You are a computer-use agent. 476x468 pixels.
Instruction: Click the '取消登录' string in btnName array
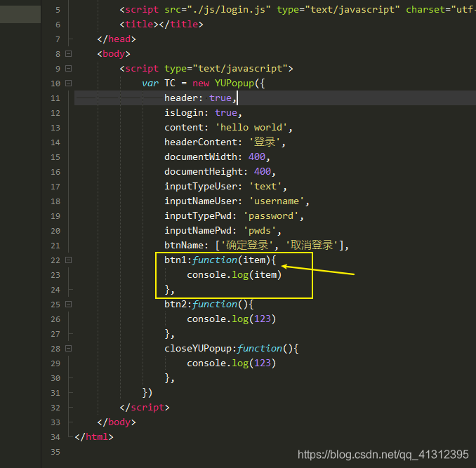point(312,245)
